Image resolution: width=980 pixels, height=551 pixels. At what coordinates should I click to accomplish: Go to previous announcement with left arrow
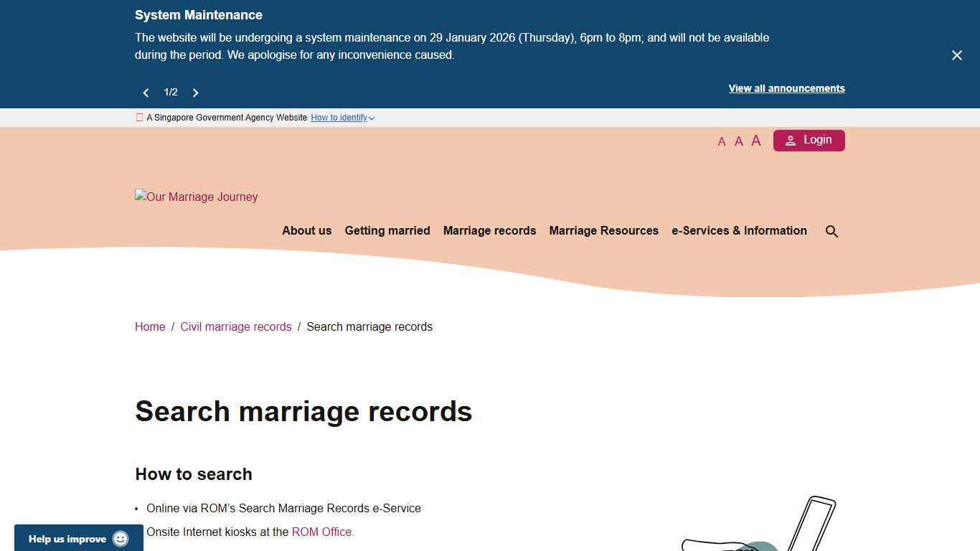point(146,92)
